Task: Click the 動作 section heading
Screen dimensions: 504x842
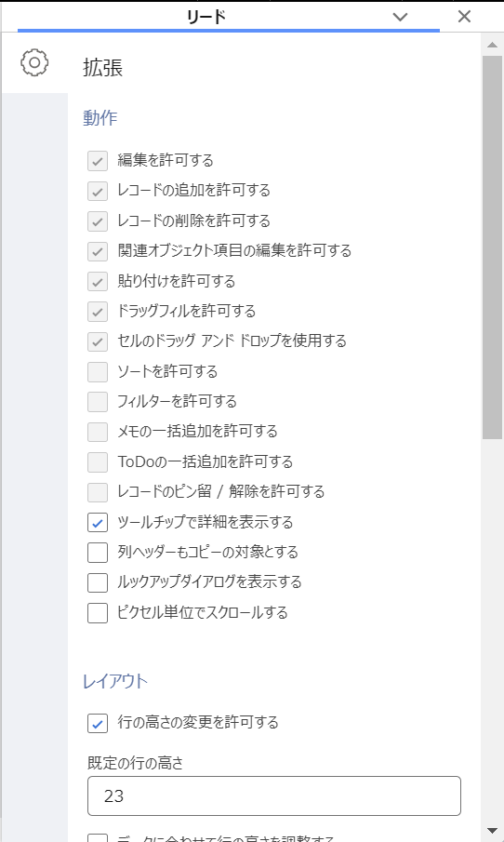Action: click(99, 117)
